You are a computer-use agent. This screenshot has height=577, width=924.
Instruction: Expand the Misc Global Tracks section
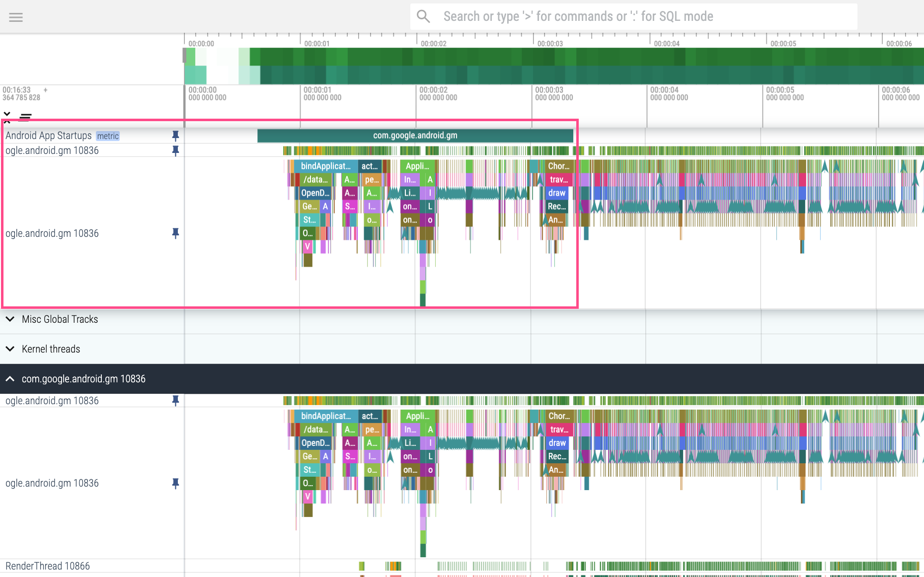tap(10, 319)
